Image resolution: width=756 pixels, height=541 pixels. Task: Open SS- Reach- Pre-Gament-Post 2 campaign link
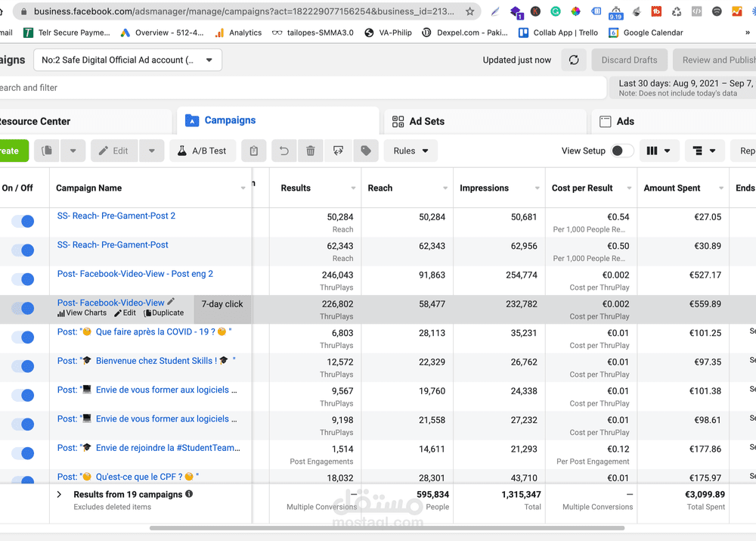pos(116,216)
